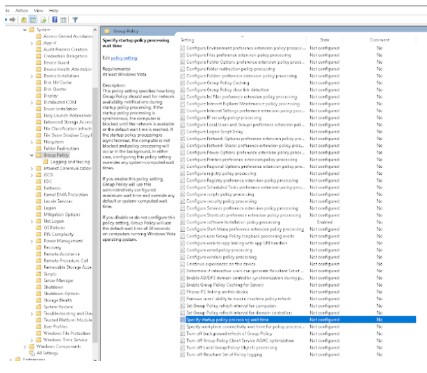Sort by the State column header
Image resolution: width=427 pixels, height=373 pixels.
pyautogui.click(x=324, y=40)
